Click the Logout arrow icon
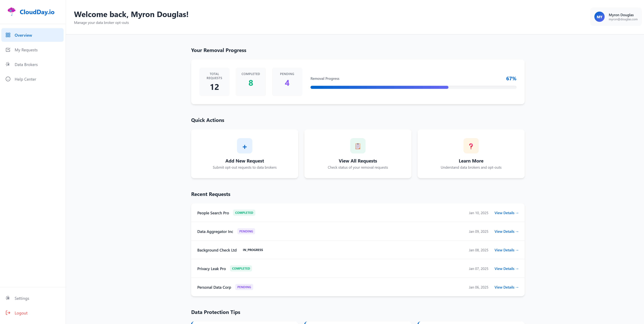 (x=8, y=313)
